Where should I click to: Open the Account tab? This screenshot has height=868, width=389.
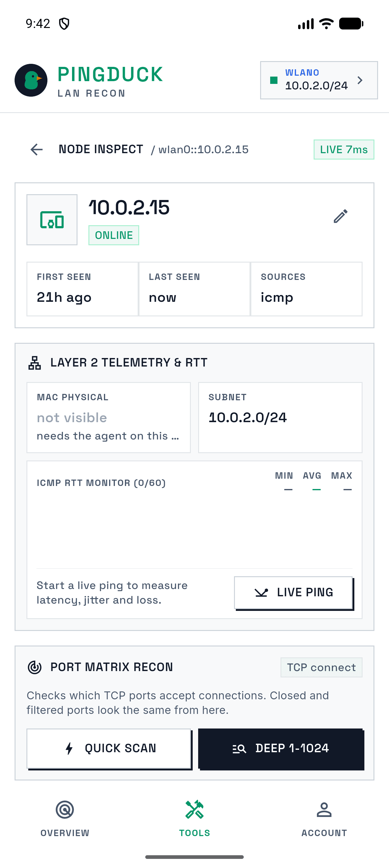324,819
